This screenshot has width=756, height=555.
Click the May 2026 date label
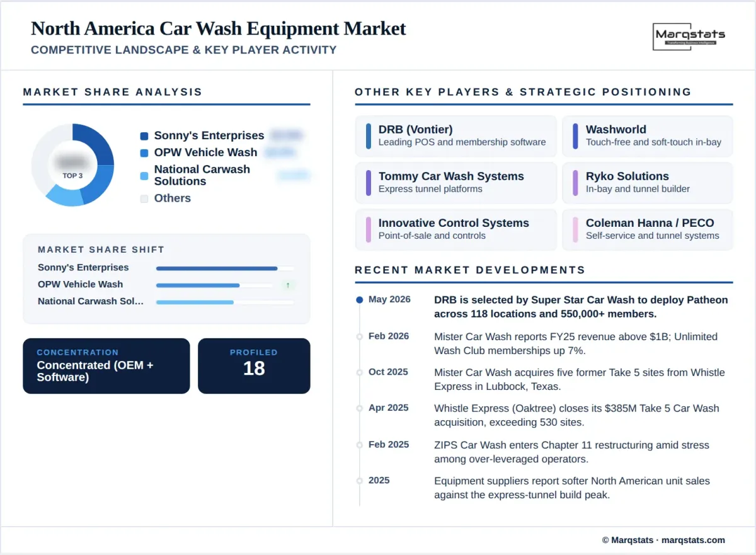click(x=389, y=299)
